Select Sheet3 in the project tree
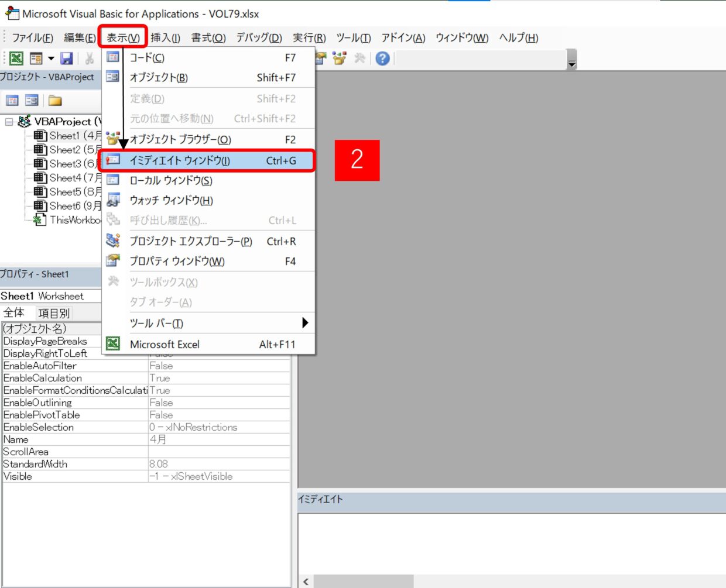Screen dimensions: 726x588 (68, 164)
